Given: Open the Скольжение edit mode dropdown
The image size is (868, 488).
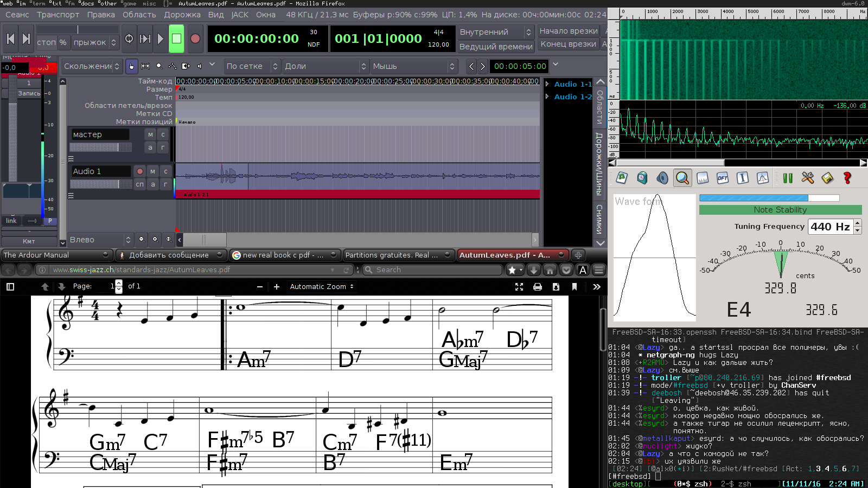Looking at the screenshot, I should coord(91,66).
